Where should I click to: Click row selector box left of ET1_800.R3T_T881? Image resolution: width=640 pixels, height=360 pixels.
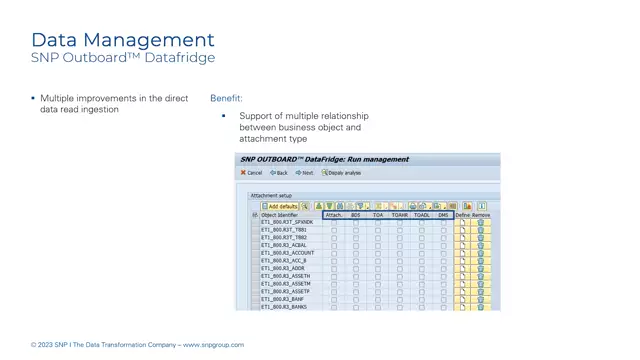[256, 230]
